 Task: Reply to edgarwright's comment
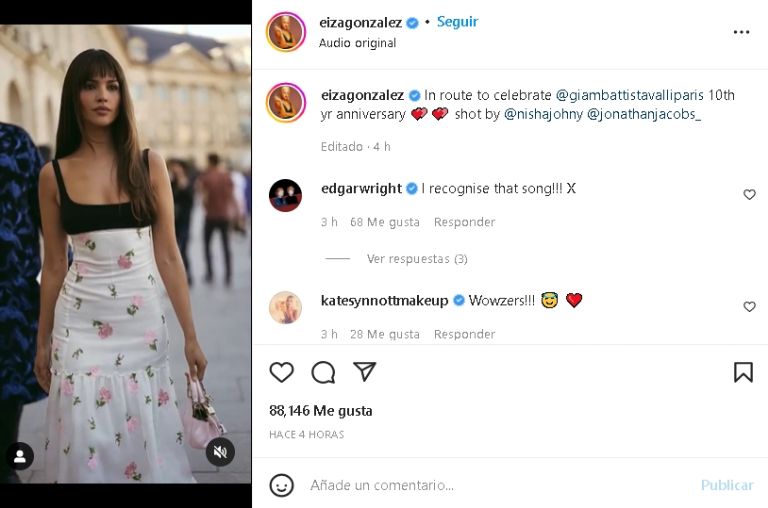coord(464,222)
